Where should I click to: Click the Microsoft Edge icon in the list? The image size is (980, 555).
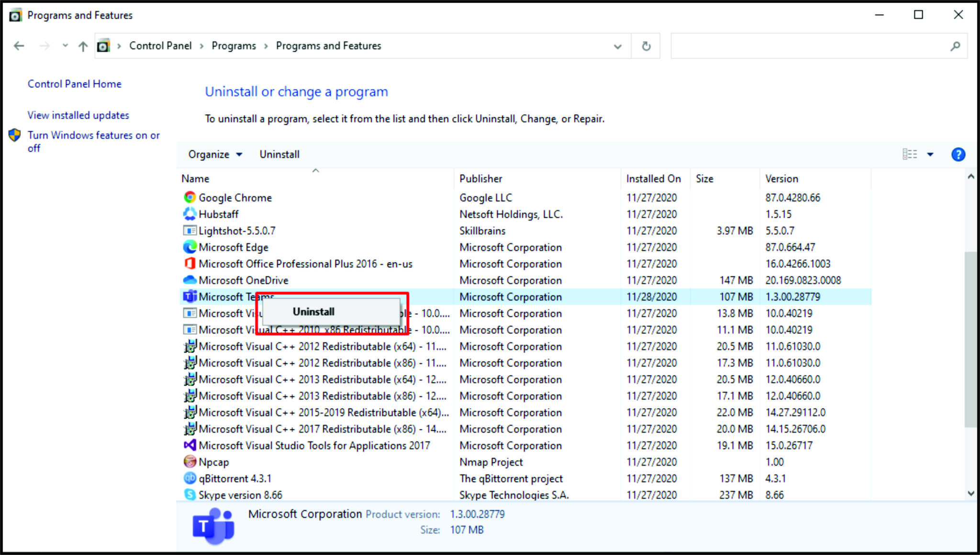190,247
